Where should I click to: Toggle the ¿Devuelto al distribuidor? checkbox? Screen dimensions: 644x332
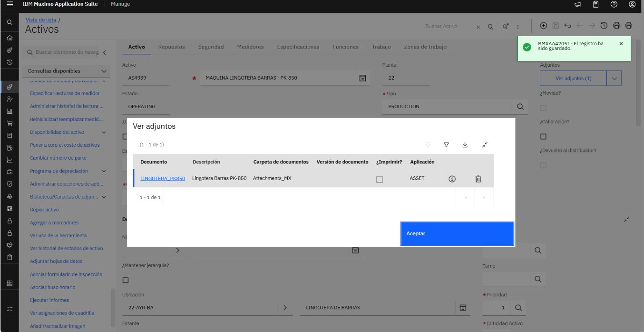[543, 165]
